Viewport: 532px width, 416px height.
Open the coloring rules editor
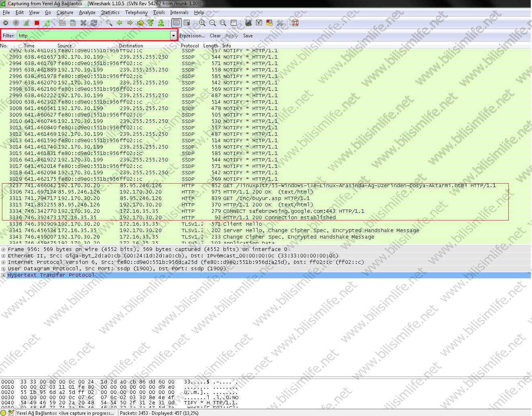(270, 23)
